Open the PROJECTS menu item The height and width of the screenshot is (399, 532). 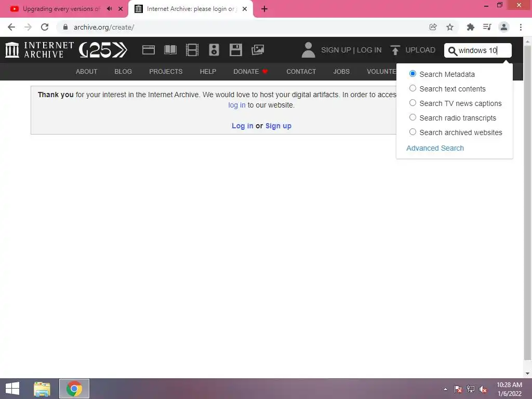tap(166, 72)
